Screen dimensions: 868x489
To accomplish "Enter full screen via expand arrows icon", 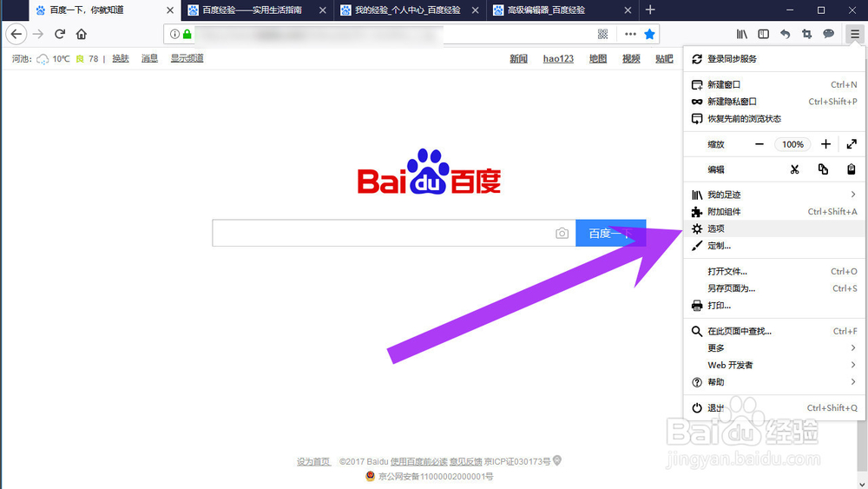I will click(852, 144).
